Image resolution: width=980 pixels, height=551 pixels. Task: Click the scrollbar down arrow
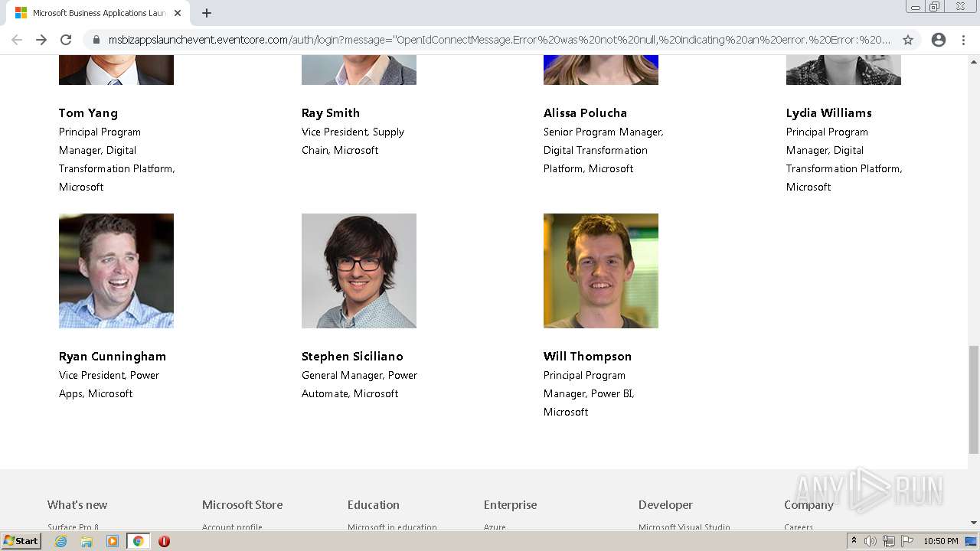click(x=974, y=523)
